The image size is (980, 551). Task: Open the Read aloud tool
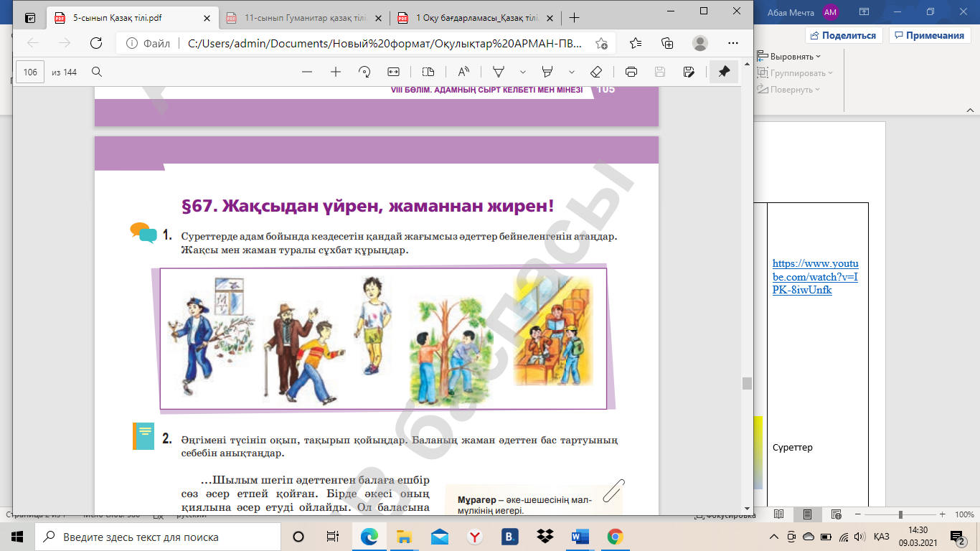[463, 72]
